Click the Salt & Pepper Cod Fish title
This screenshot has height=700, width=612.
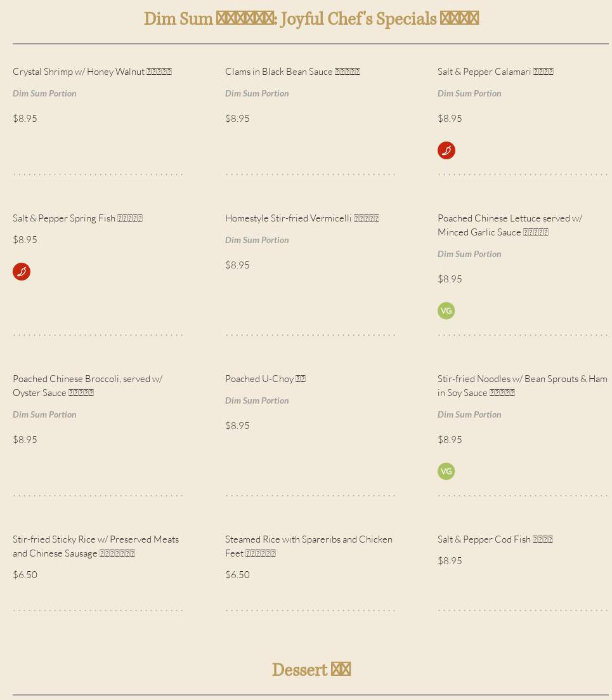tap(495, 539)
